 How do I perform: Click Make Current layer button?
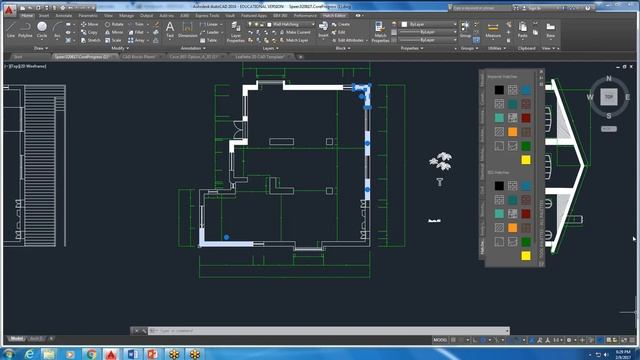pyautogui.click(x=295, y=32)
